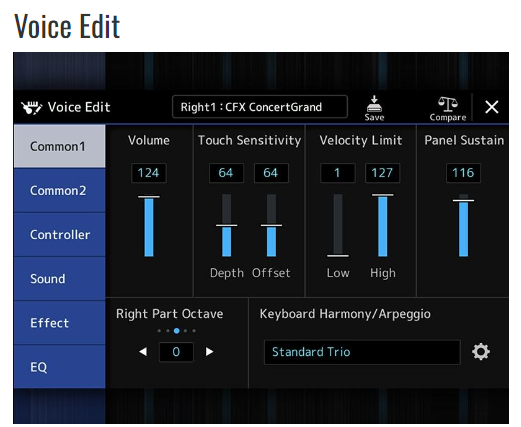Increase Right Part Octave with right arrow
This screenshot has width=521, height=427.
pos(209,351)
